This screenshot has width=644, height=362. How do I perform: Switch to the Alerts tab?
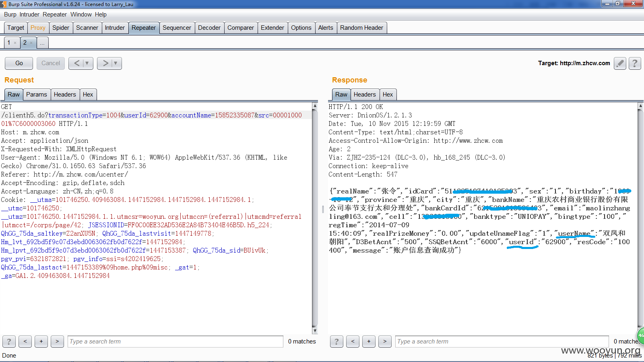click(326, 28)
